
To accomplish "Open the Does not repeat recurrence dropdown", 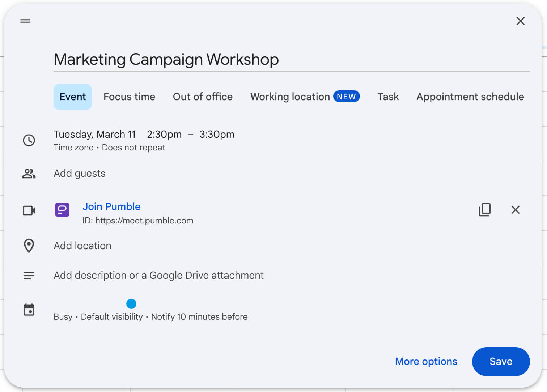I will point(133,148).
